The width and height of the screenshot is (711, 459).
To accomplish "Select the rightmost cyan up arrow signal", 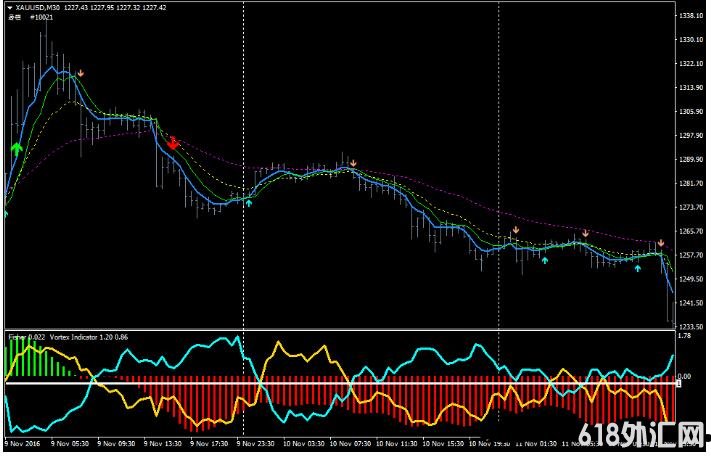I will (638, 268).
